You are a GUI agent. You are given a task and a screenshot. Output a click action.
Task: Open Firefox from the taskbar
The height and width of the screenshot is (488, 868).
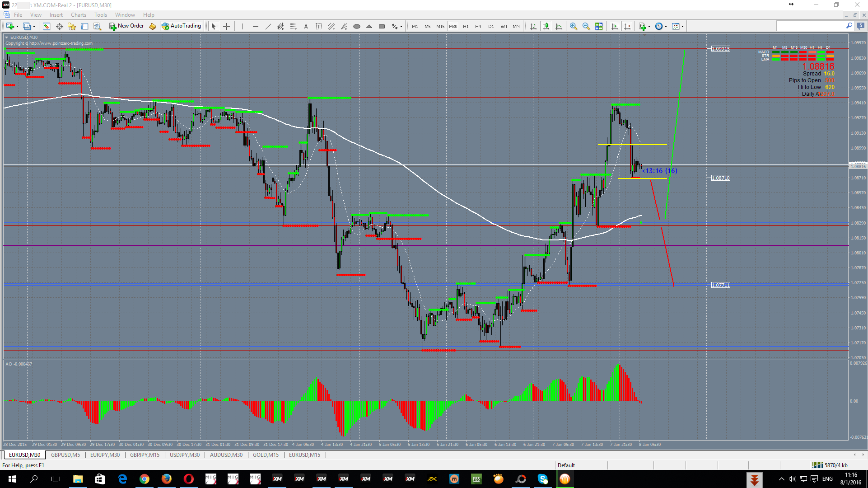point(166,479)
